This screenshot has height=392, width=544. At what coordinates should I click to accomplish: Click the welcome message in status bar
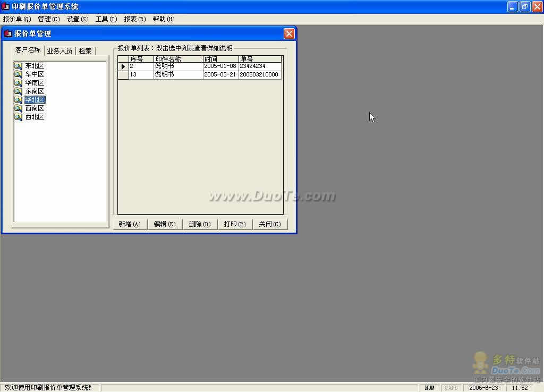(x=48, y=388)
